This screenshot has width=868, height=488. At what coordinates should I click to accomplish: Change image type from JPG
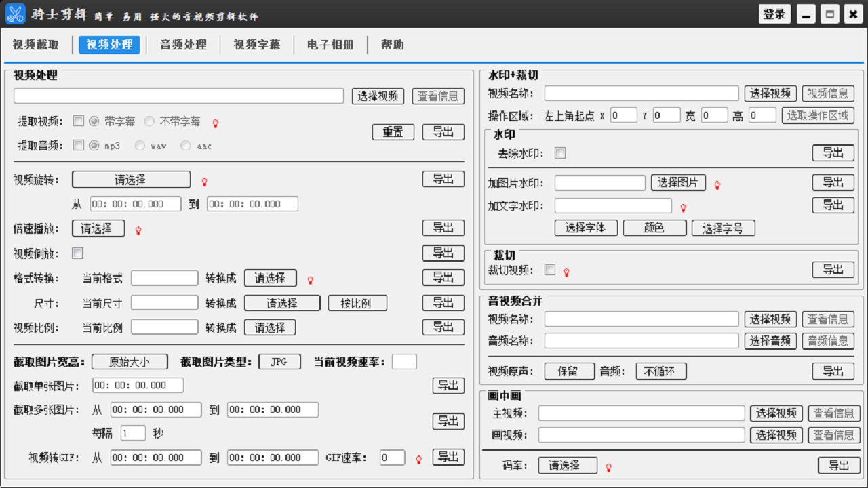click(x=279, y=361)
